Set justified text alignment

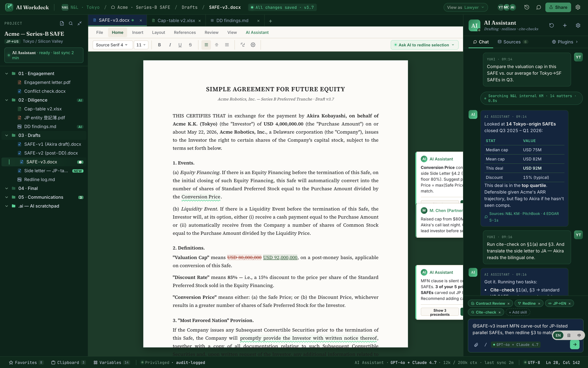(x=227, y=45)
